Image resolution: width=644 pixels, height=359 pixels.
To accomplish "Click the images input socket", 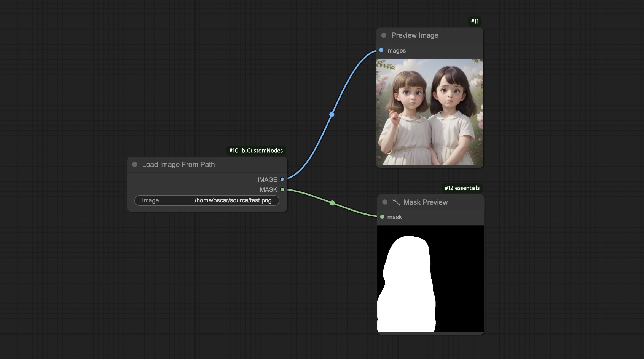I will (x=381, y=50).
